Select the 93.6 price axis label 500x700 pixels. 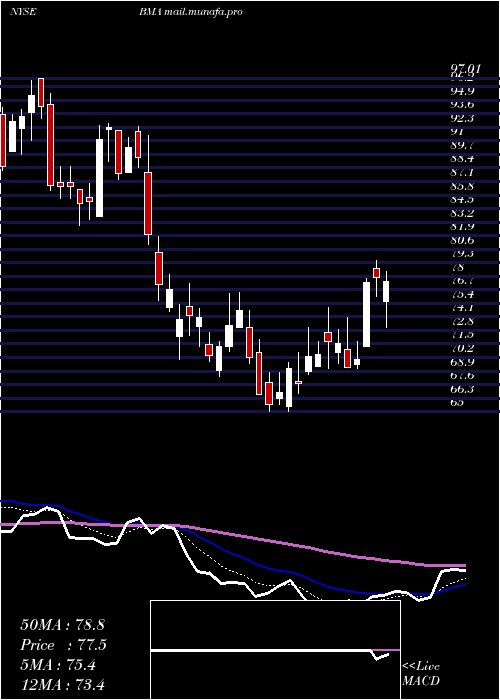pyautogui.click(x=462, y=104)
